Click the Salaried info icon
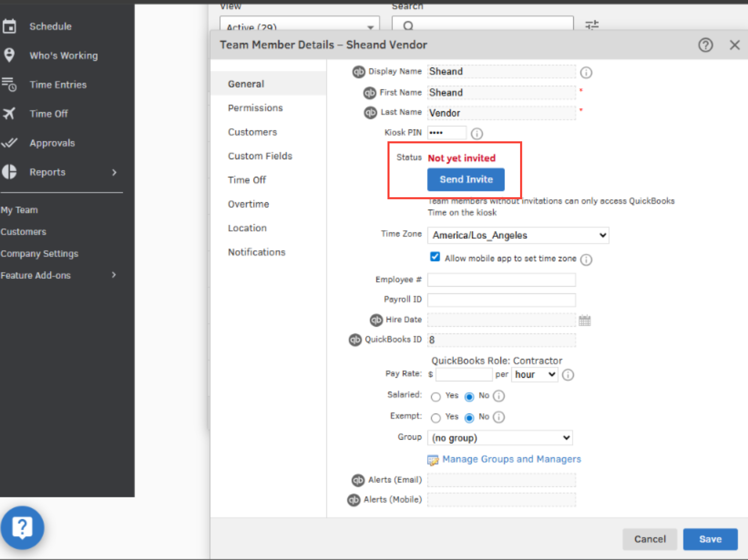The width and height of the screenshot is (748, 560). [x=499, y=396]
